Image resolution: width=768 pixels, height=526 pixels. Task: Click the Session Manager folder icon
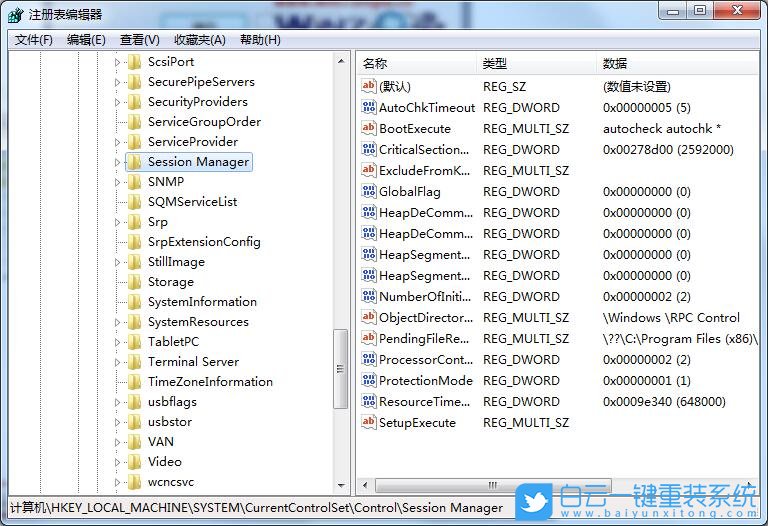135,162
